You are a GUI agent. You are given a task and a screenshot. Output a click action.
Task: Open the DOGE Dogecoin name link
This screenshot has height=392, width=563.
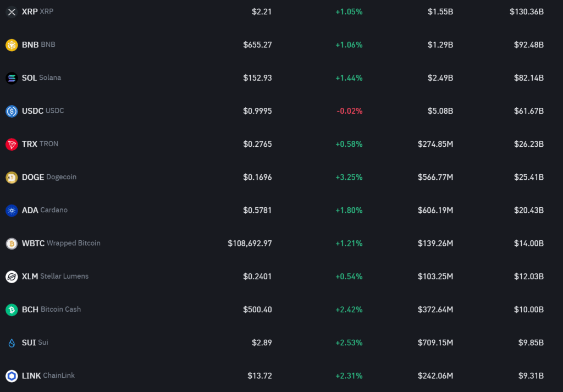pos(49,177)
